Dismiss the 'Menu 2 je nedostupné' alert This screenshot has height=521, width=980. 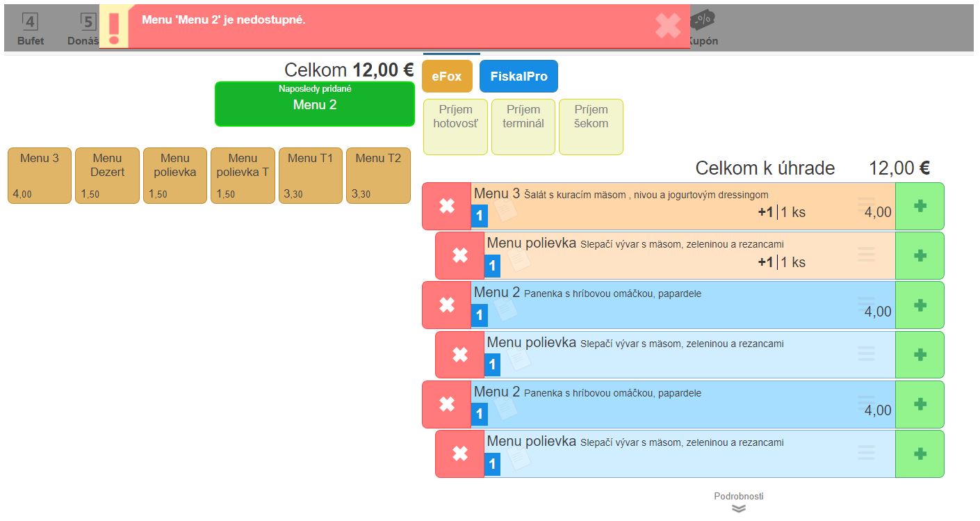coord(668,26)
